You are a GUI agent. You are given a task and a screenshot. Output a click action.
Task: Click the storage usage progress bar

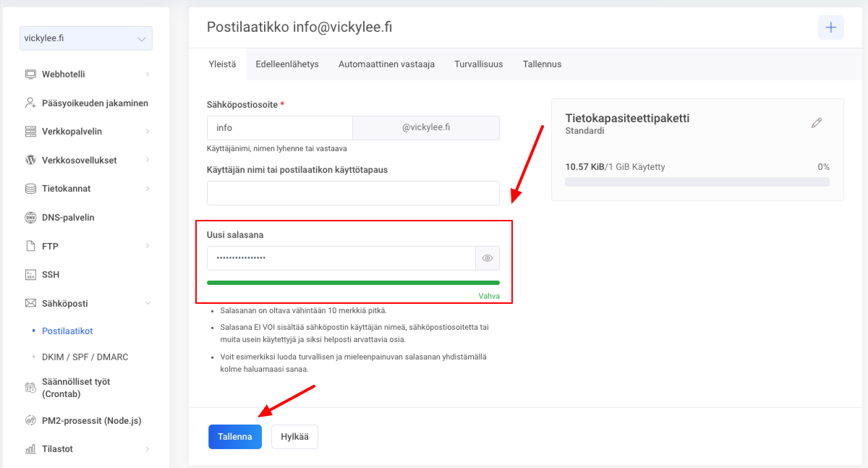697,182
